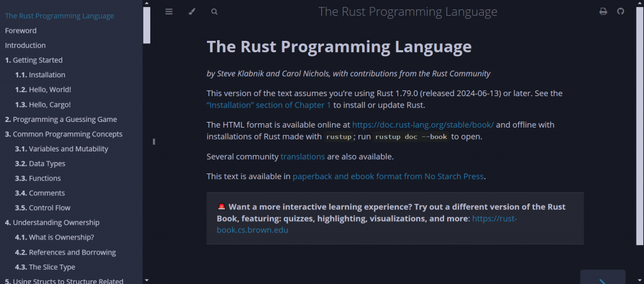Open section 3.2 Data Types
This screenshot has width=644, height=284.
[x=40, y=164]
